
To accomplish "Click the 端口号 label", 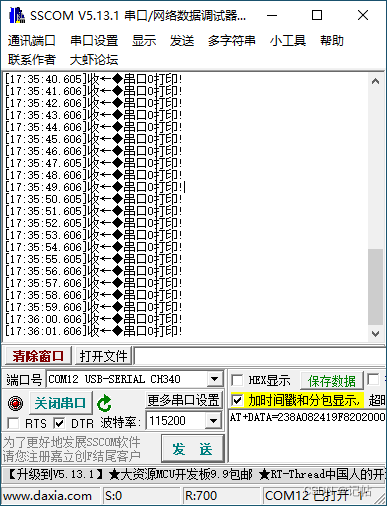I will tap(24, 380).
